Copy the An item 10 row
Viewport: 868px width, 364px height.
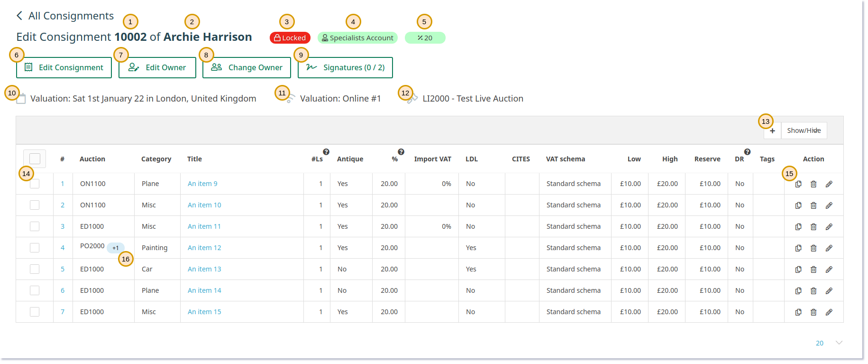pos(798,205)
